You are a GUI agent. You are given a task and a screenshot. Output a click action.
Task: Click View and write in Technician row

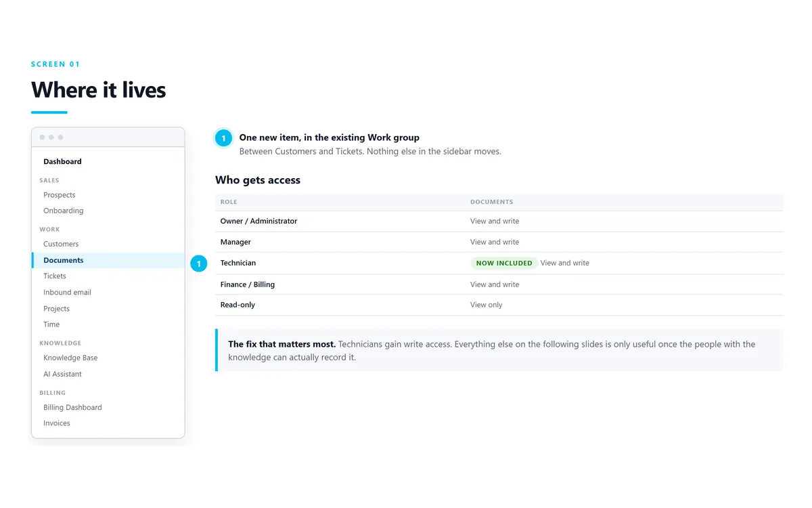(x=565, y=263)
